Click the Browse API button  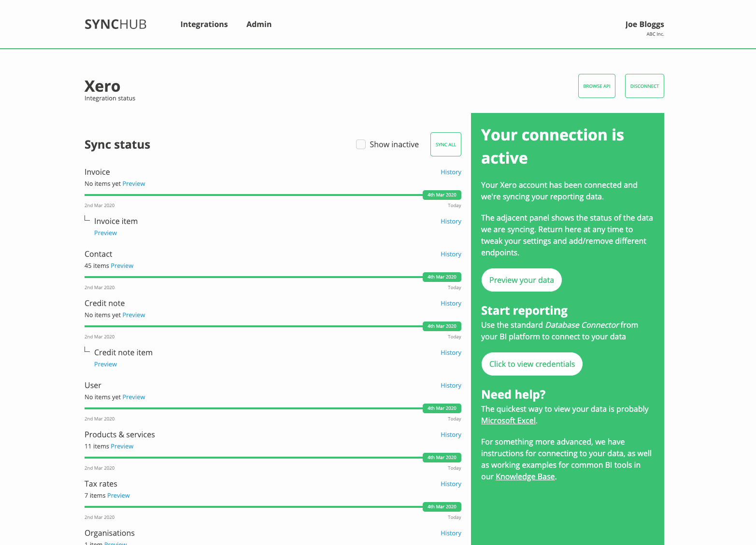597,86
